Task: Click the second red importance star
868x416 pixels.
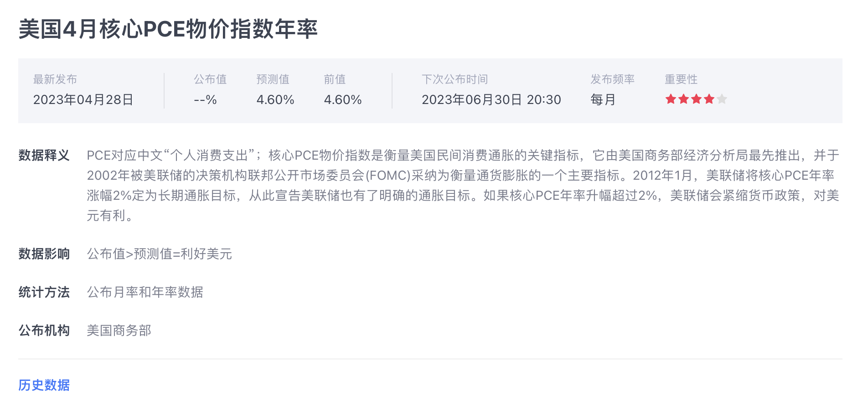Action: [683, 99]
